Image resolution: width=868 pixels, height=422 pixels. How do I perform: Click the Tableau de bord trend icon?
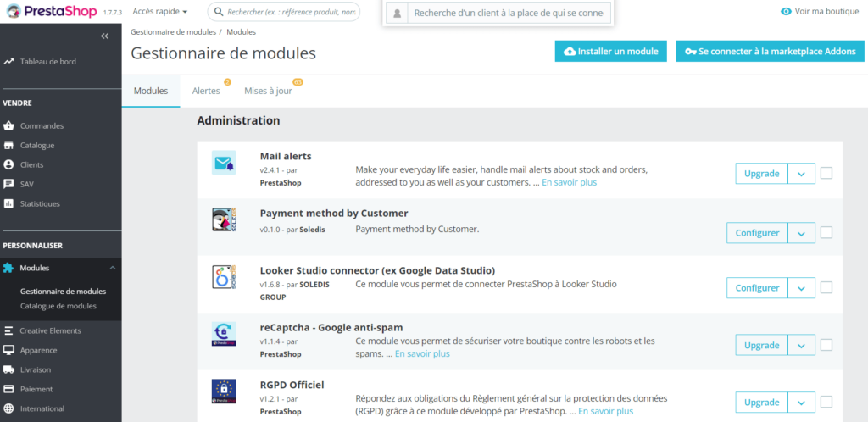pos(8,62)
